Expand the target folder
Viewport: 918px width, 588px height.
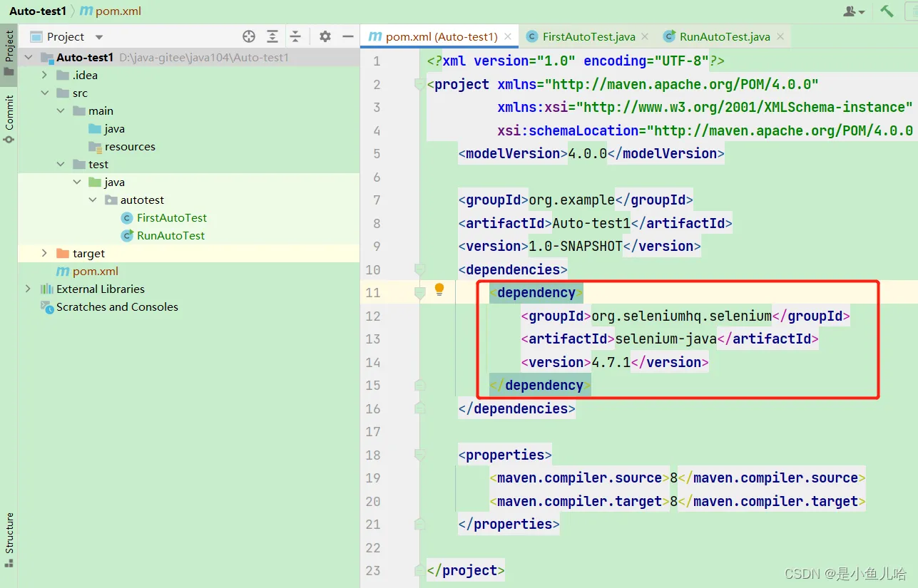pyautogui.click(x=44, y=253)
